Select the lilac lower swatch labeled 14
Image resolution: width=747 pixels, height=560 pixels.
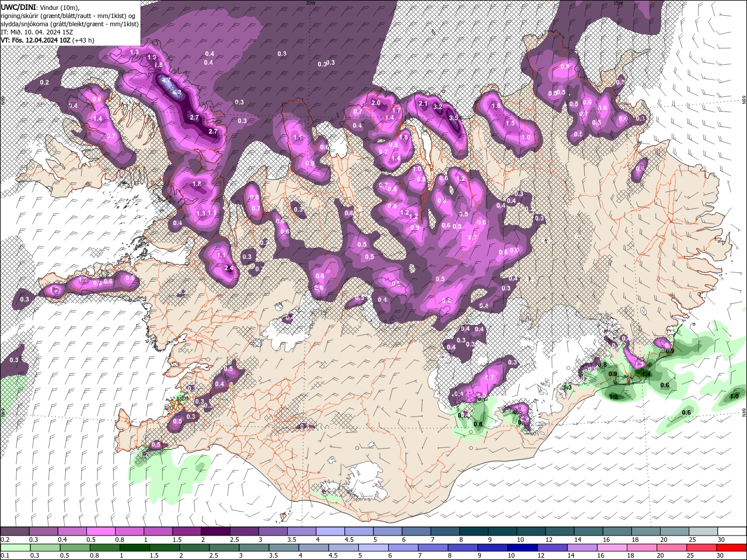pyautogui.click(x=582, y=548)
